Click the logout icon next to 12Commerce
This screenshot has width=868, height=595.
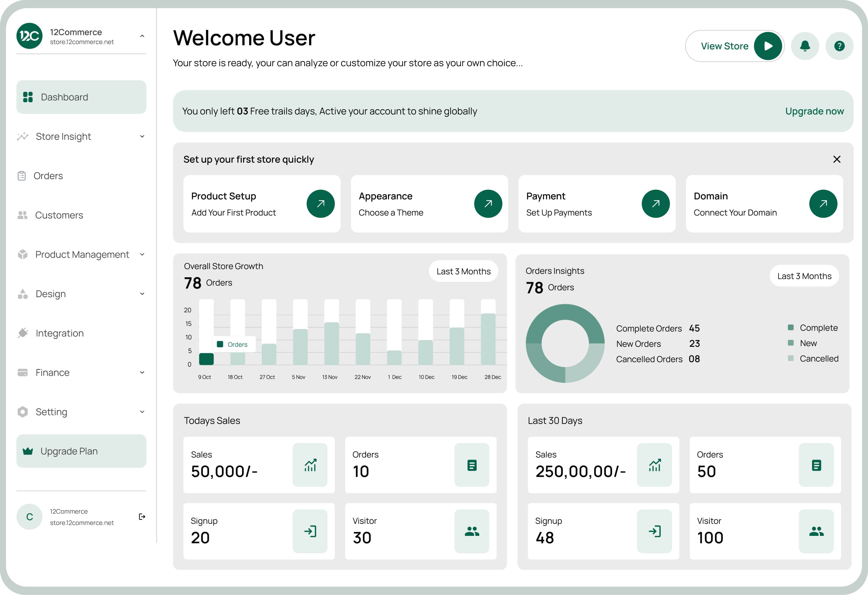coord(142,516)
